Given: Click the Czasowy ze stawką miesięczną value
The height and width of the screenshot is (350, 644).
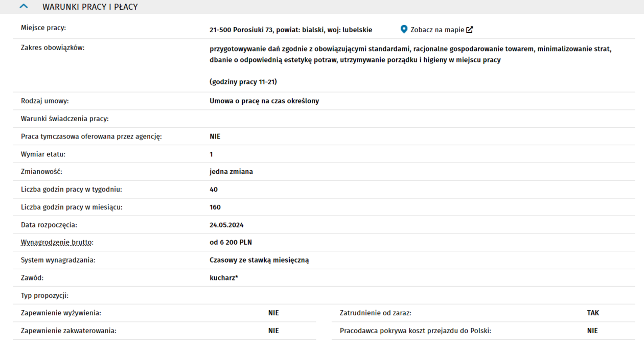Looking at the screenshot, I should (x=259, y=260).
